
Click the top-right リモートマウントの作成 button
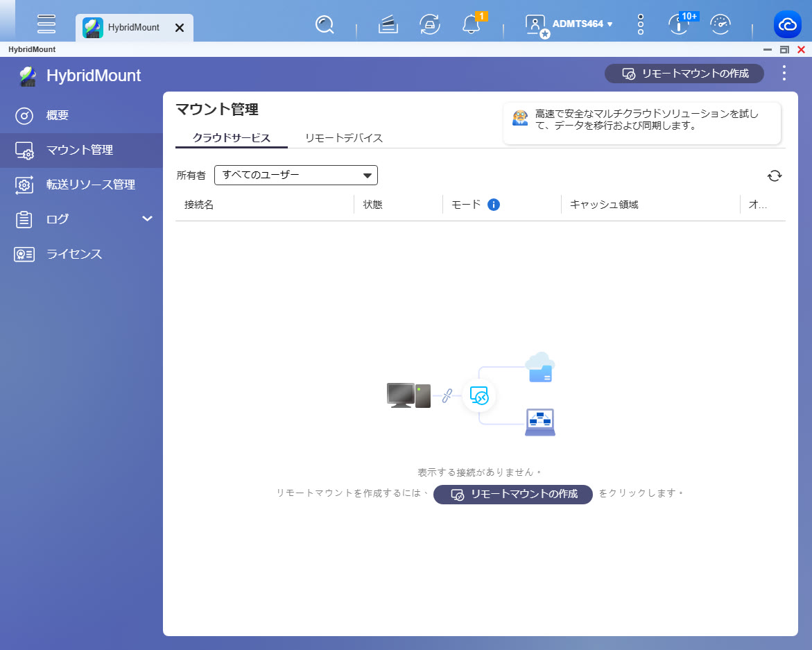[684, 74]
